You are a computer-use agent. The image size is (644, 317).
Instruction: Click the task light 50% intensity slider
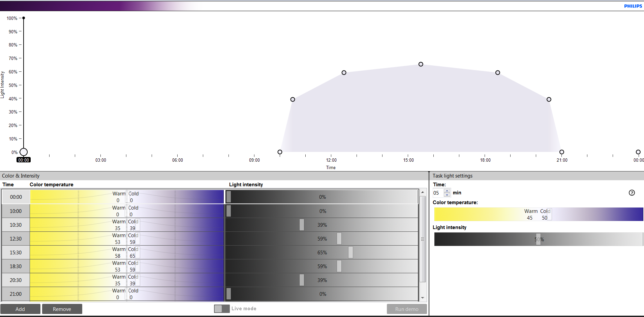pos(538,239)
